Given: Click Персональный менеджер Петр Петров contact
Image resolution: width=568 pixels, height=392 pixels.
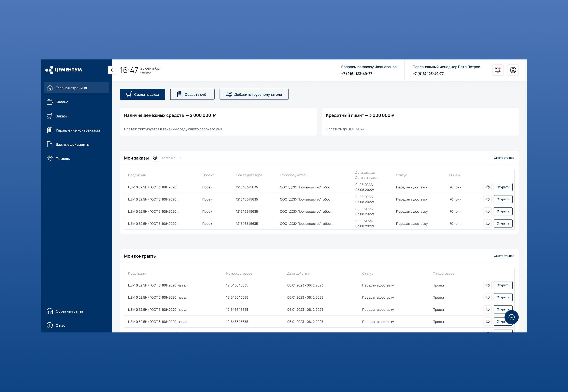Looking at the screenshot, I should (x=446, y=67).
